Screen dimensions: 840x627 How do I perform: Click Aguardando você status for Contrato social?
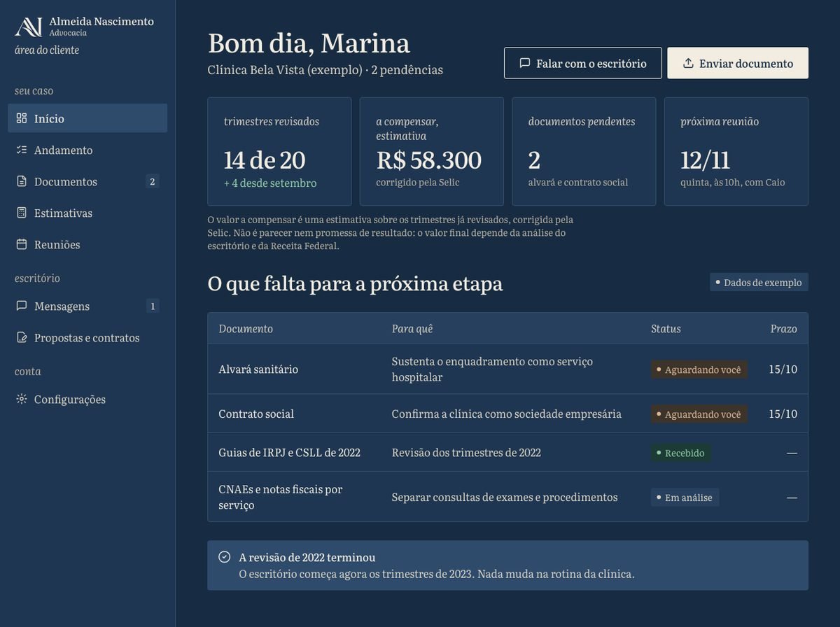[699, 414]
